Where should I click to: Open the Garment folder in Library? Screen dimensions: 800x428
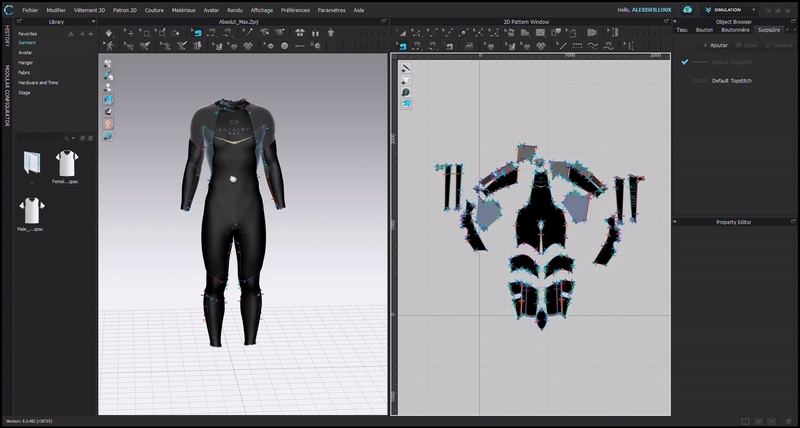click(x=27, y=43)
